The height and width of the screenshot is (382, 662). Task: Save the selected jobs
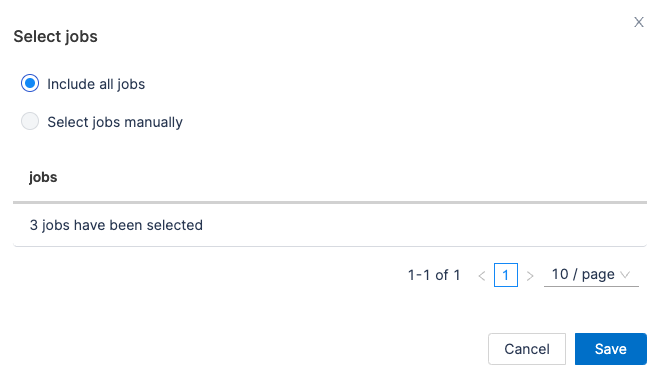click(610, 349)
